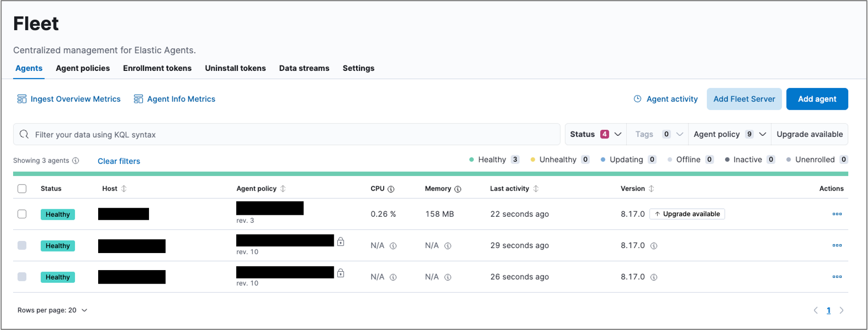Click Upgrade available badge next to 8.17.0
The height and width of the screenshot is (330, 868).
tap(687, 214)
